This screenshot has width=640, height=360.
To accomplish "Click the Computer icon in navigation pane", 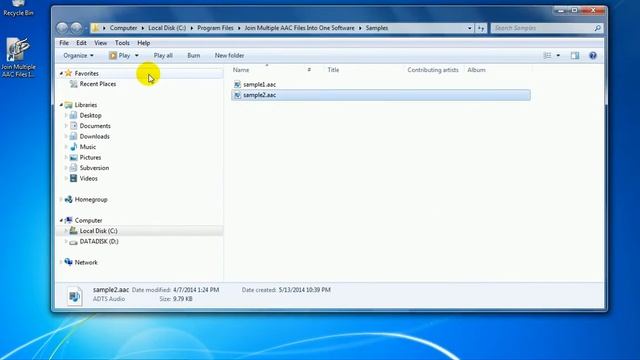I will pyautogui.click(x=69, y=220).
